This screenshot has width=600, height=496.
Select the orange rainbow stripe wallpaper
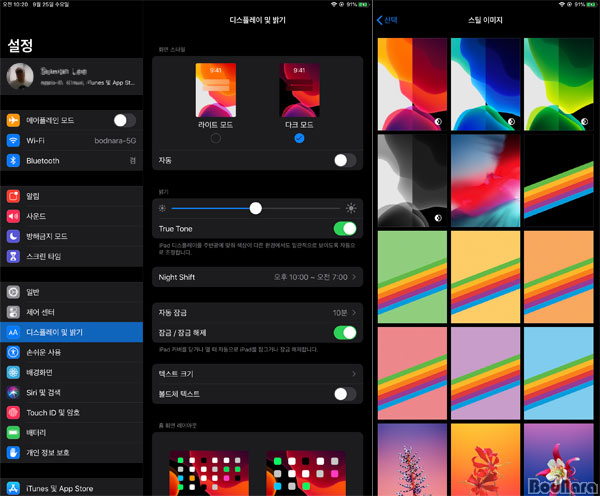click(x=559, y=277)
